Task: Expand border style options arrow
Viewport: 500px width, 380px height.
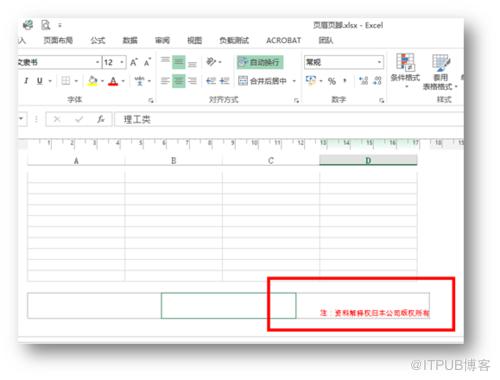Action: click(x=76, y=81)
